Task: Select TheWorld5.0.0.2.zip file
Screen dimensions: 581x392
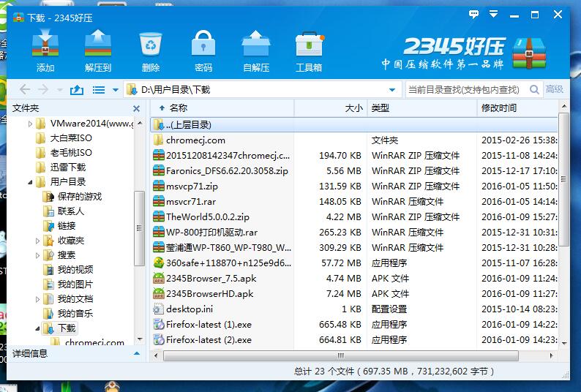Action: (208, 217)
